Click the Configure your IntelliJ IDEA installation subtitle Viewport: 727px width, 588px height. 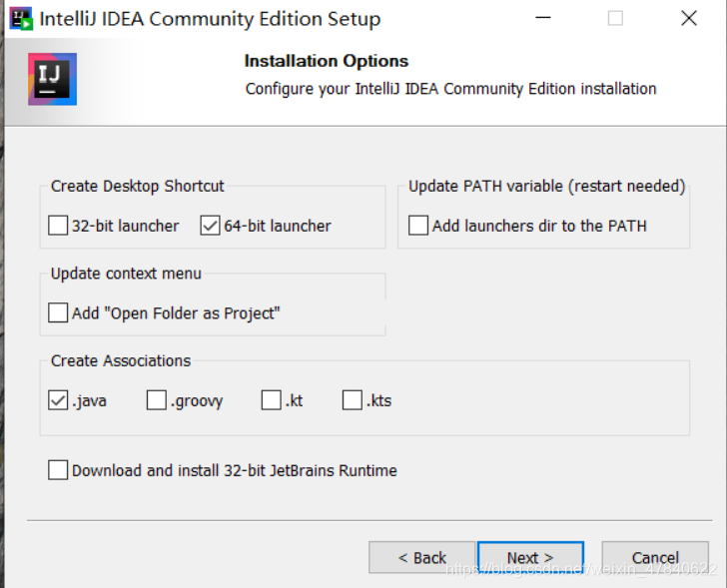coord(450,89)
